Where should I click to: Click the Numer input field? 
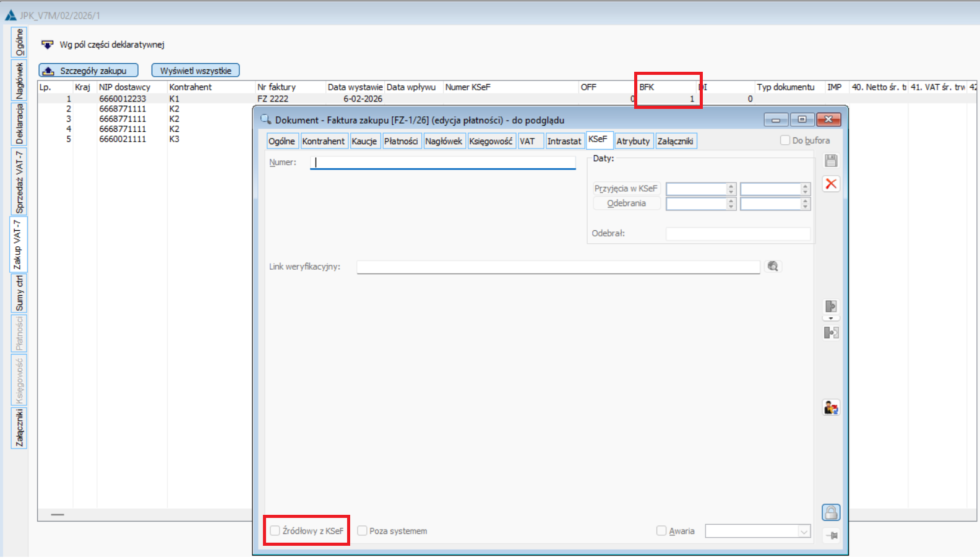pos(442,162)
